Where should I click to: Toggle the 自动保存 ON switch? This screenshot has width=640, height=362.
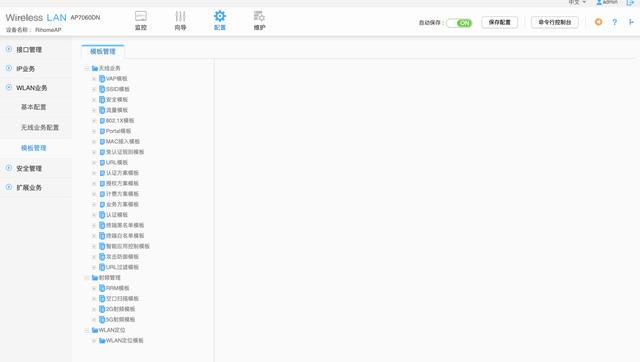(459, 23)
